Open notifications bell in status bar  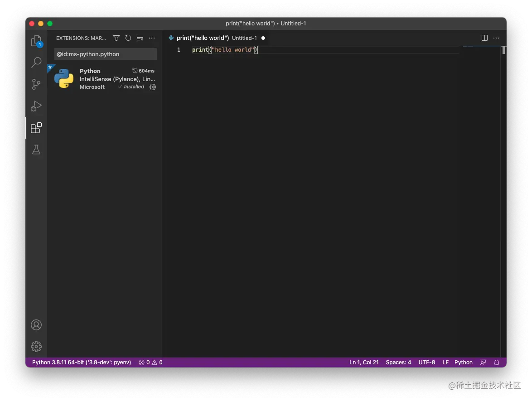click(x=497, y=362)
